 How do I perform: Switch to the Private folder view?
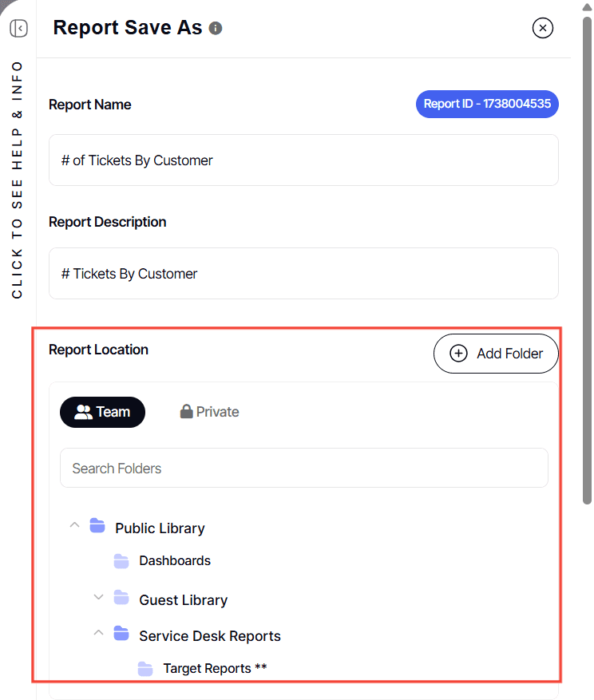[x=209, y=411]
